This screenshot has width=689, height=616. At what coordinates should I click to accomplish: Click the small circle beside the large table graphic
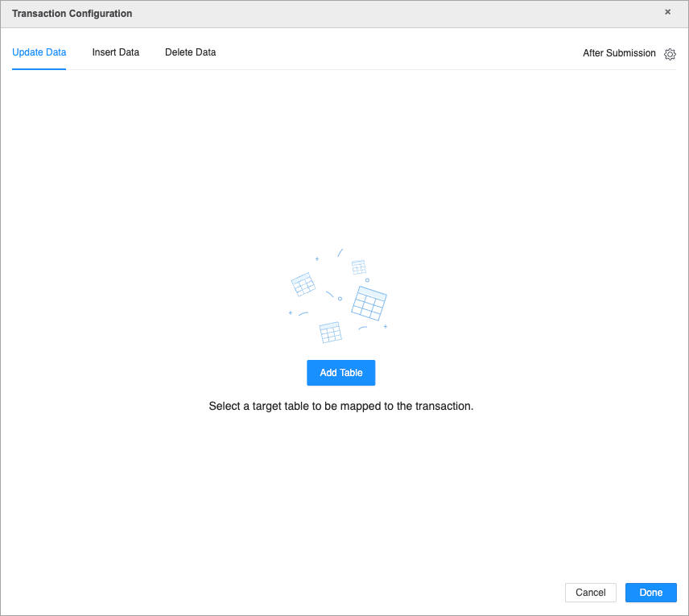coord(340,299)
